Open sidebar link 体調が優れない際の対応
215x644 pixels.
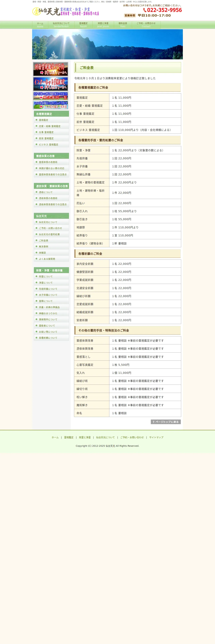pyautogui.click(x=51, y=168)
